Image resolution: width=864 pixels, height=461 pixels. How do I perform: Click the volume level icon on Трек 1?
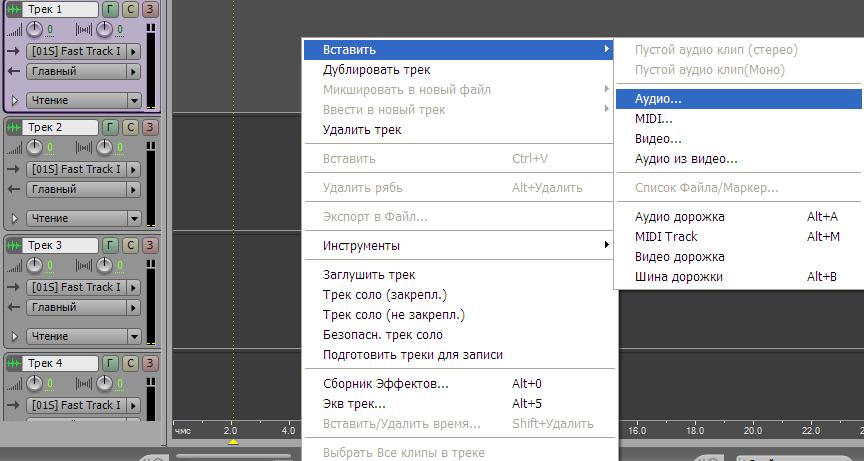tap(14, 30)
